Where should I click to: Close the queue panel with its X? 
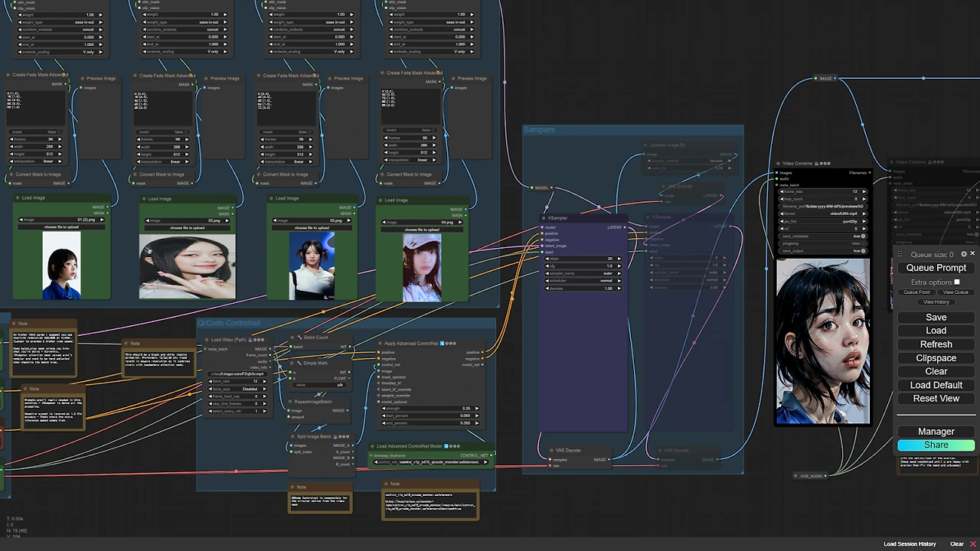972,253
